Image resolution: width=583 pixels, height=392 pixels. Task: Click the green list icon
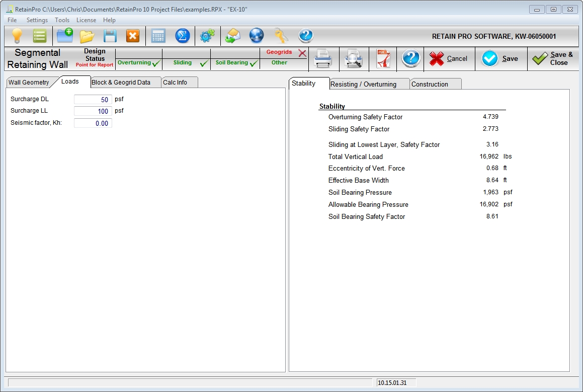[40, 36]
